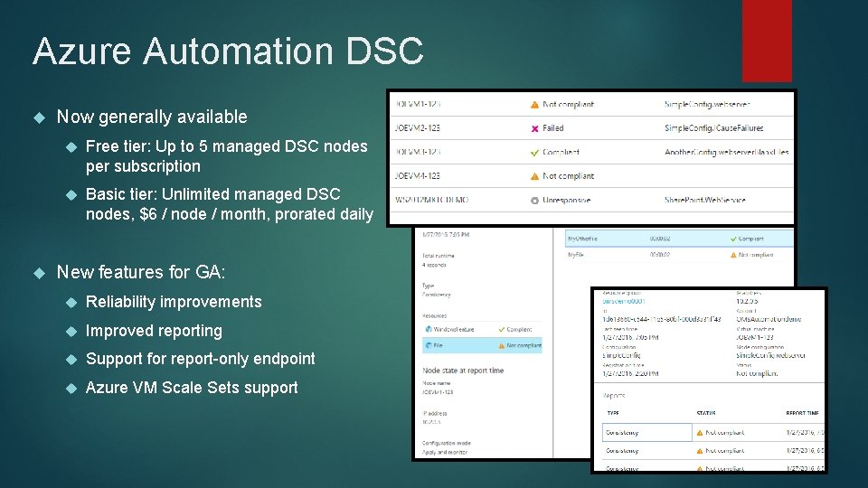Select the JOEVM3-123 node row

coord(591,152)
